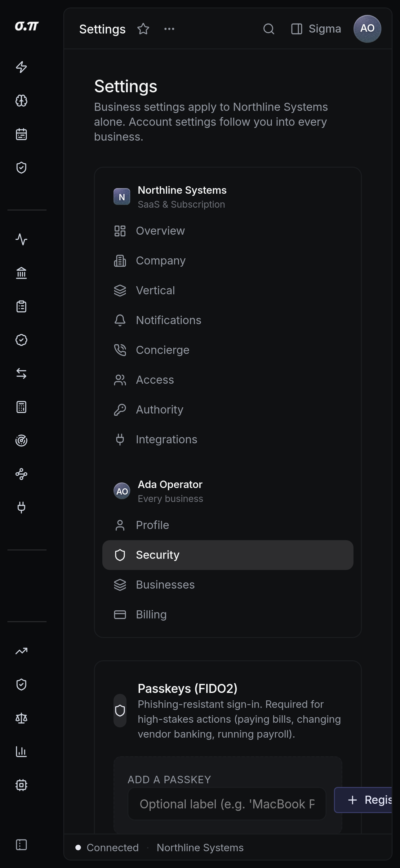Click the lightning bolt sidebar icon
400x868 pixels.
(21, 67)
